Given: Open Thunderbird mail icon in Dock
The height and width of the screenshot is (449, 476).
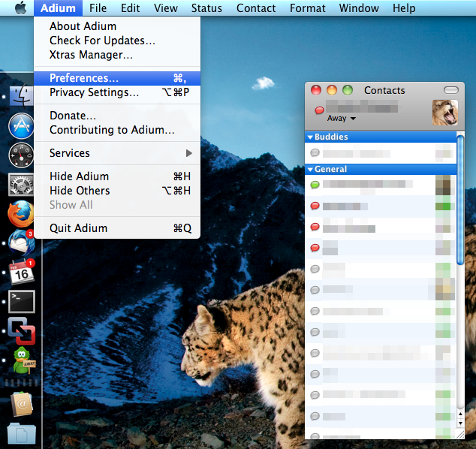Looking at the screenshot, I should tap(21, 243).
